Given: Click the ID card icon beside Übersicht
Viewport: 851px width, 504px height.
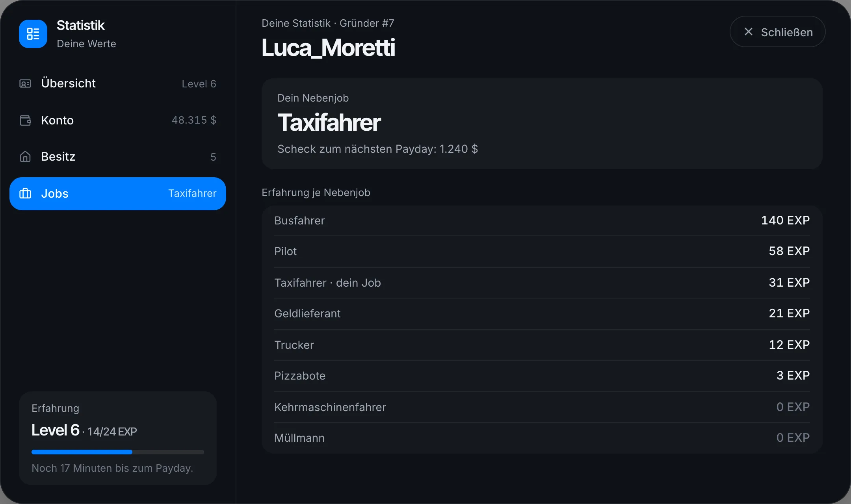Looking at the screenshot, I should (25, 83).
